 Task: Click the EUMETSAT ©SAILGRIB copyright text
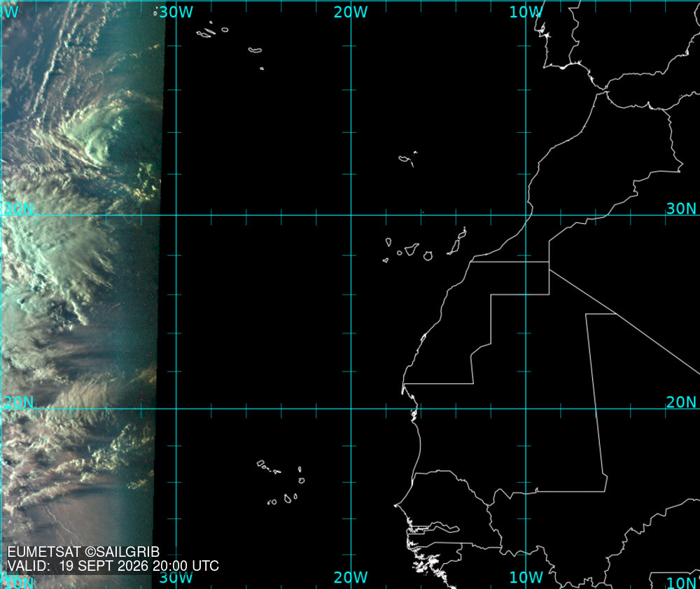point(83,552)
